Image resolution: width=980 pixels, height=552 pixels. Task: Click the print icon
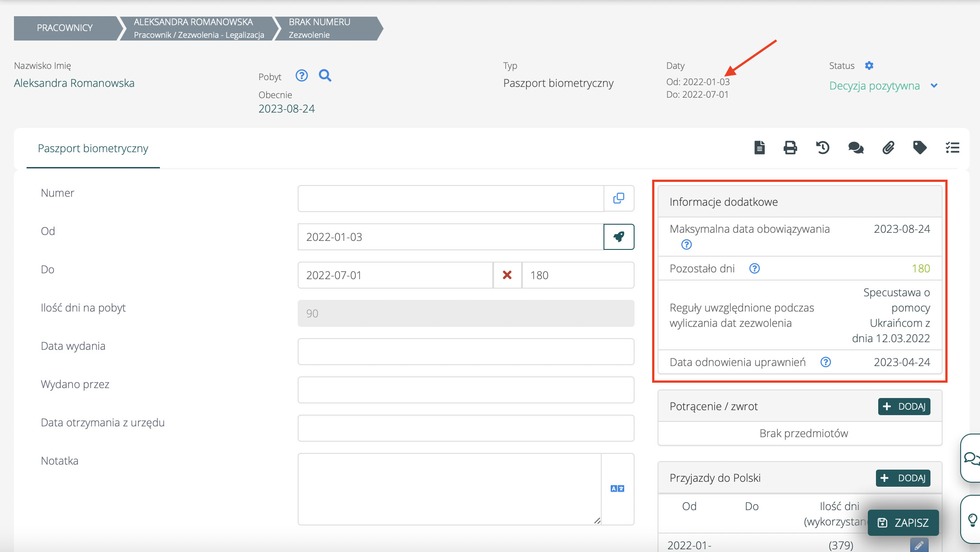tap(790, 148)
